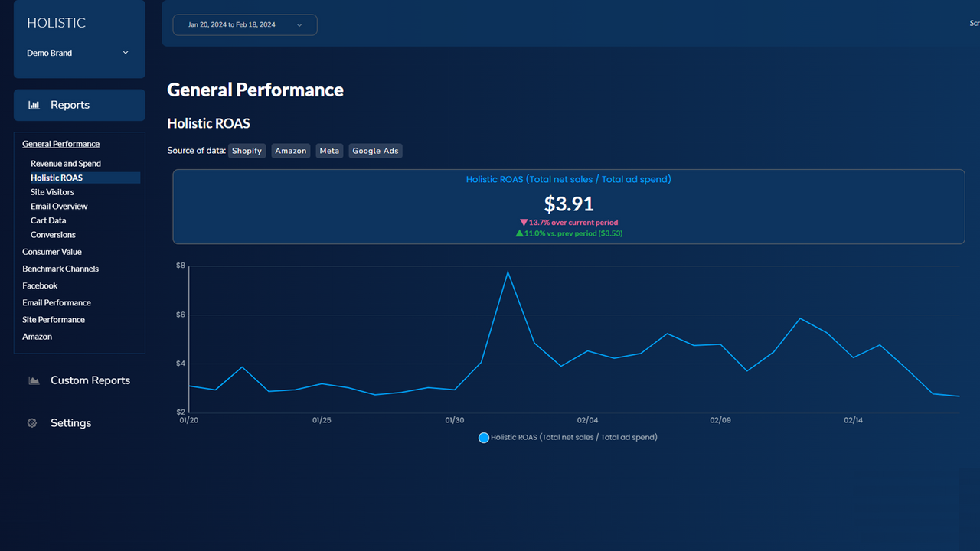
Task: Click the Shopify data source tag
Action: point(247,151)
